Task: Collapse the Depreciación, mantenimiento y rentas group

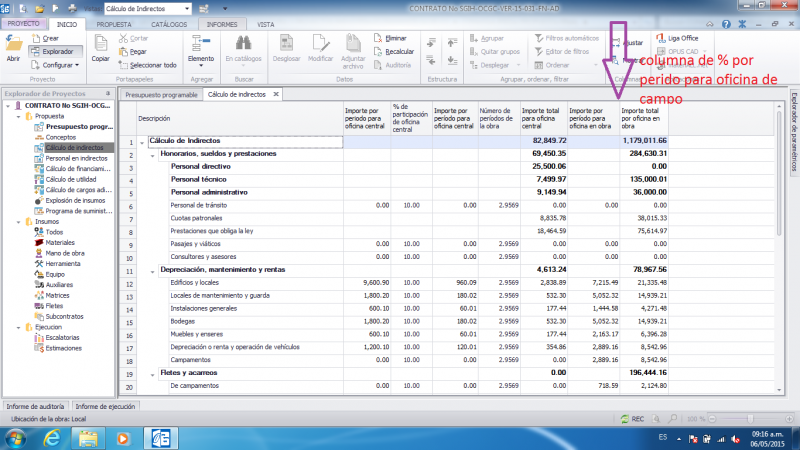Action: pyautogui.click(x=153, y=271)
